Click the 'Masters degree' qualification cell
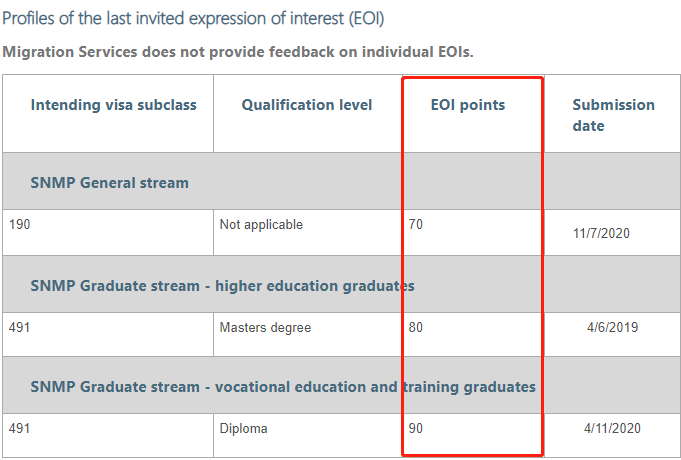Screen dimensions: 681x460 pos(265,327)
